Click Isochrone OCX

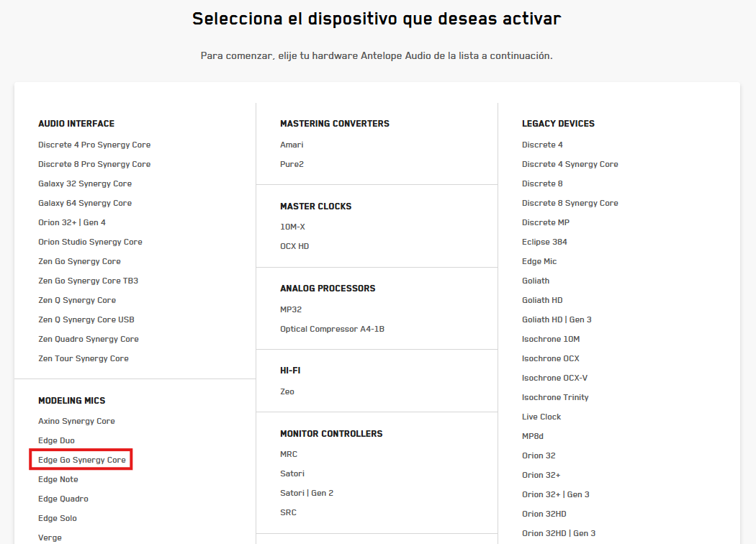pyautogui.click(x=551, y=358)
